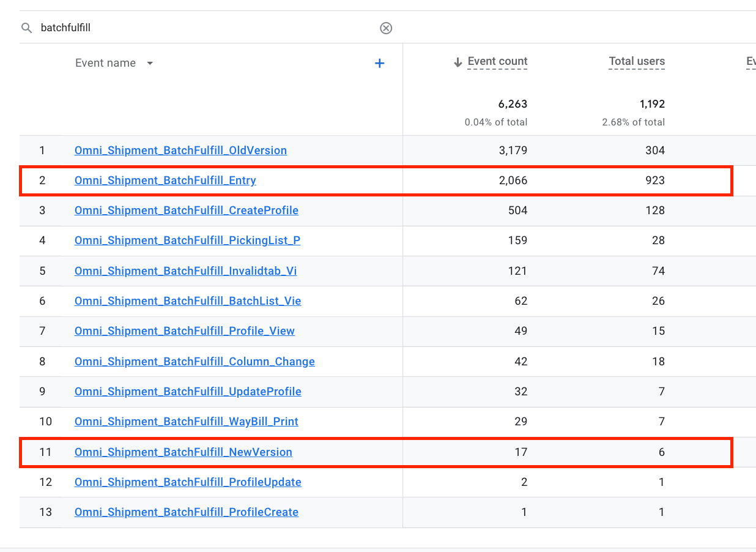This screenshot has height=552, width=756.
Task: Click event count 29 for WayBill_Print
Action: tap(521, 422)
